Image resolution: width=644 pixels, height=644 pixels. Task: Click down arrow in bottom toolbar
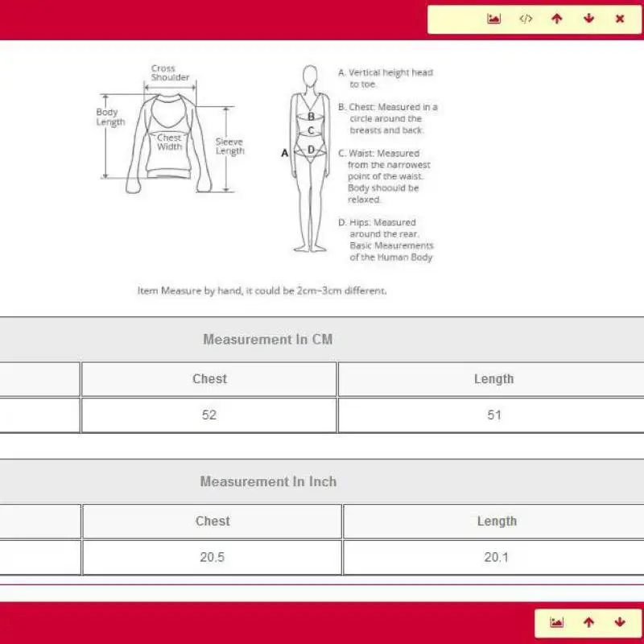click(620, 621)
